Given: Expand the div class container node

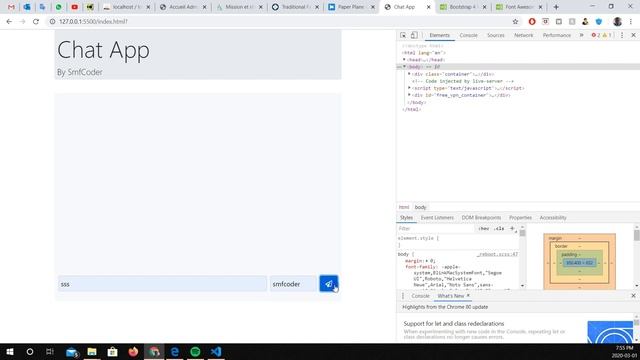Looking at the screenshot, I should [x=409, y=74].
